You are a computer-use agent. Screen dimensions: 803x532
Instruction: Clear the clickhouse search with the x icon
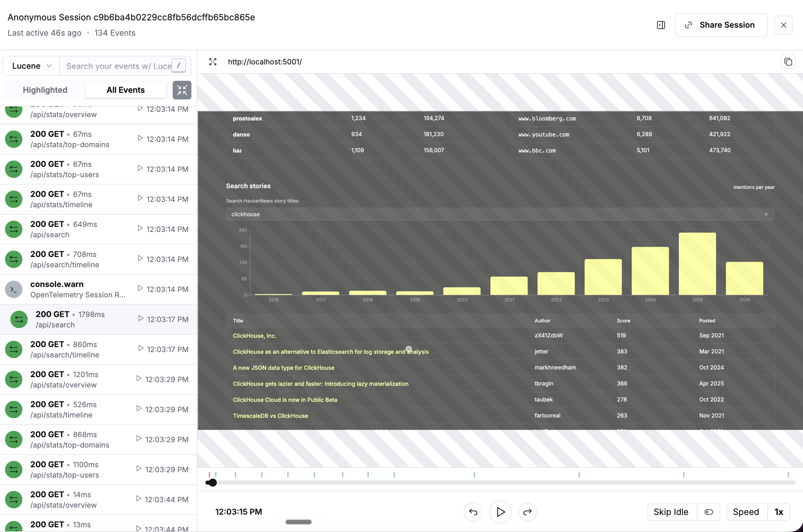[x=766, y=214]
